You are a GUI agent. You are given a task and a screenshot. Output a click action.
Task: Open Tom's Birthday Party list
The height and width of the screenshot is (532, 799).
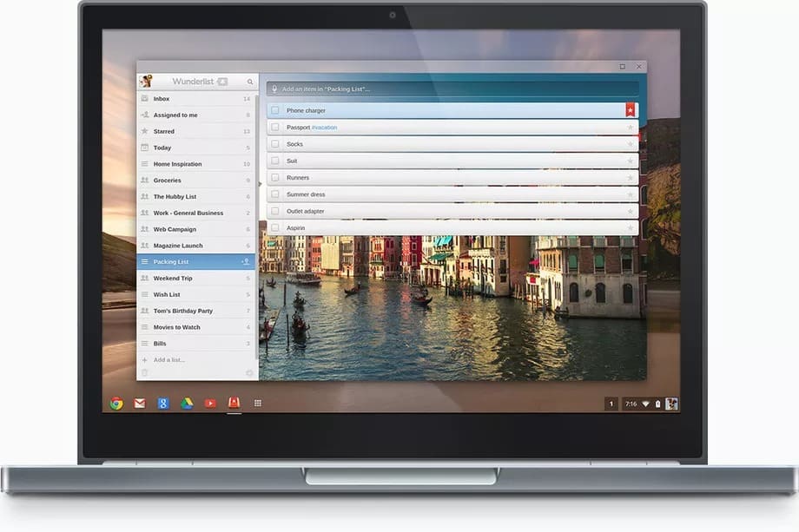[195, 311]
